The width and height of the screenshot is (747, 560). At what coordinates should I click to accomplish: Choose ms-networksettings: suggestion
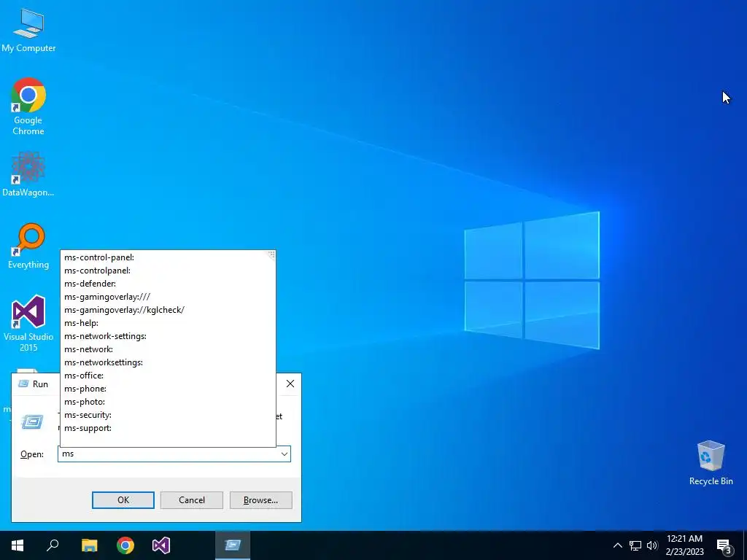(169, 362)
